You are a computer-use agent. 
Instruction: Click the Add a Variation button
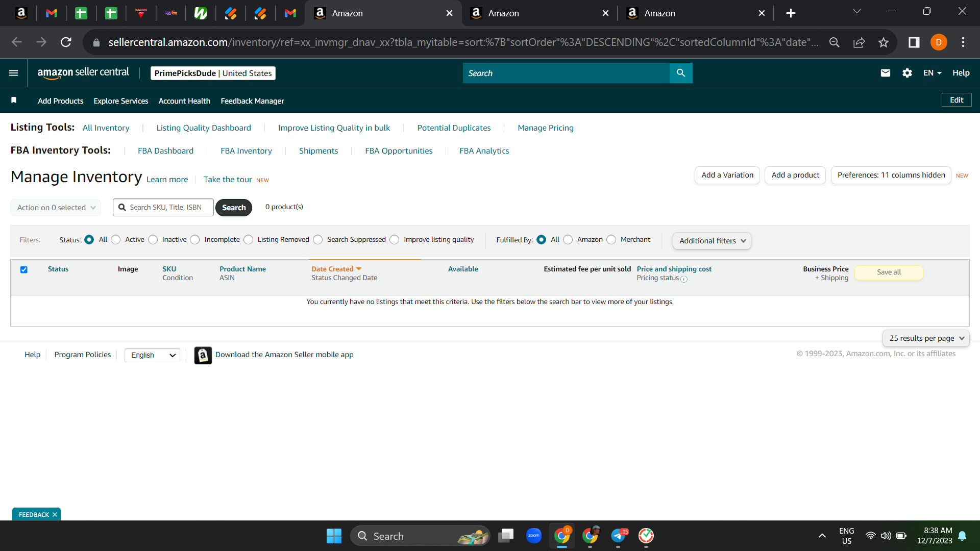pos(727,175)
